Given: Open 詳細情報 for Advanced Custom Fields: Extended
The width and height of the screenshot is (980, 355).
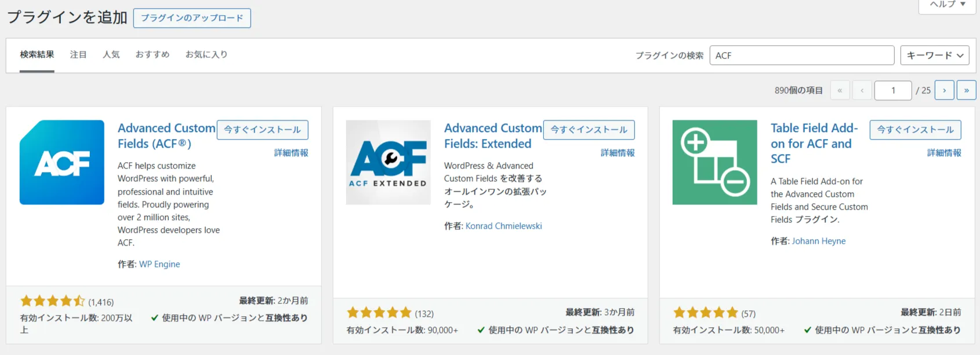Looking at the screenshot, I should coord(618,153).
